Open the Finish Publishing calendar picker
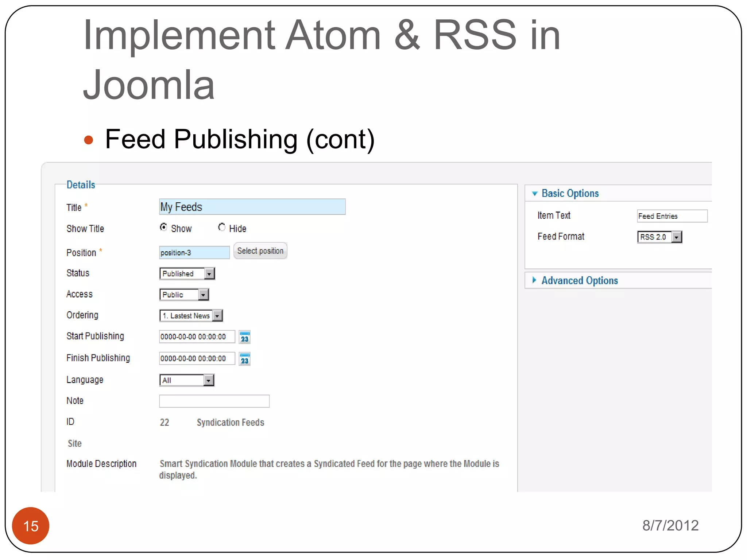The height and width of the screenshot is (560, 747). point(244,359)
